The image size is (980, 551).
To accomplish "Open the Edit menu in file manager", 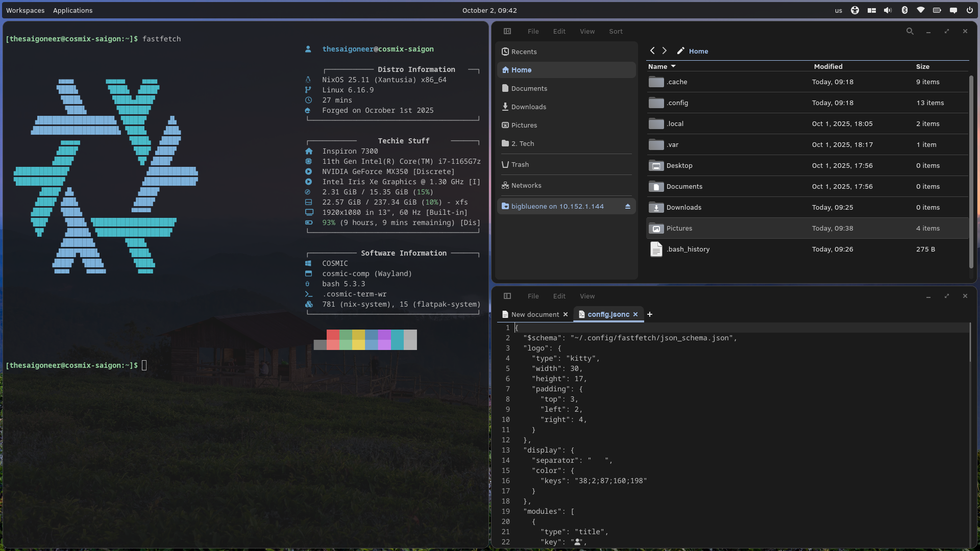I will pos(559,31).
